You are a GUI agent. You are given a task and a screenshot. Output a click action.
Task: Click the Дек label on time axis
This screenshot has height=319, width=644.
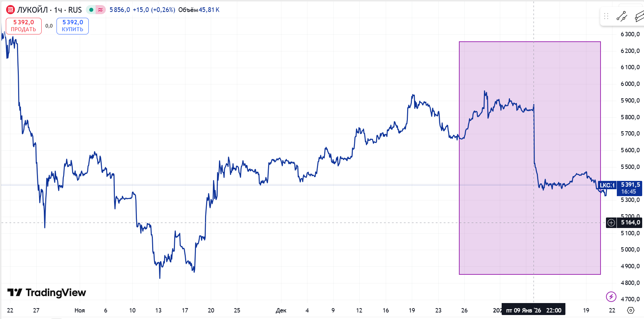point(281,310)
